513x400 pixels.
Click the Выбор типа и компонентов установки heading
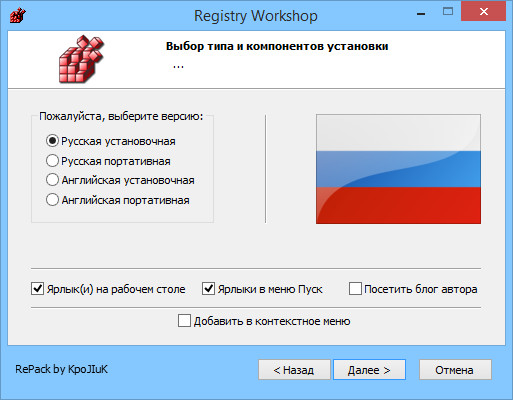[277, 46]
